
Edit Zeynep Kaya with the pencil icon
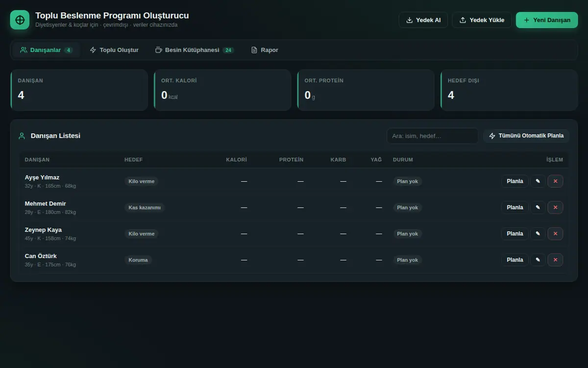pyautogui.click(x=538, y=234)
